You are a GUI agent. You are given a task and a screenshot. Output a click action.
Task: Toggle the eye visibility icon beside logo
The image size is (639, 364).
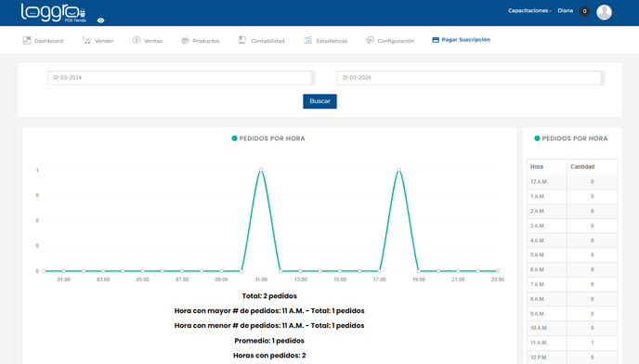[100, 20]
